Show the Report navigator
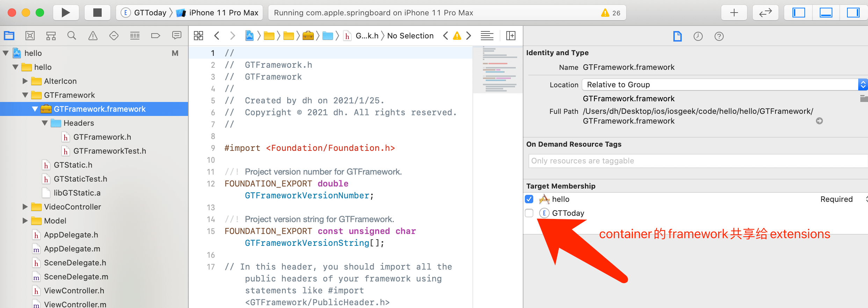Screen dimensions: 868x308 177,36
